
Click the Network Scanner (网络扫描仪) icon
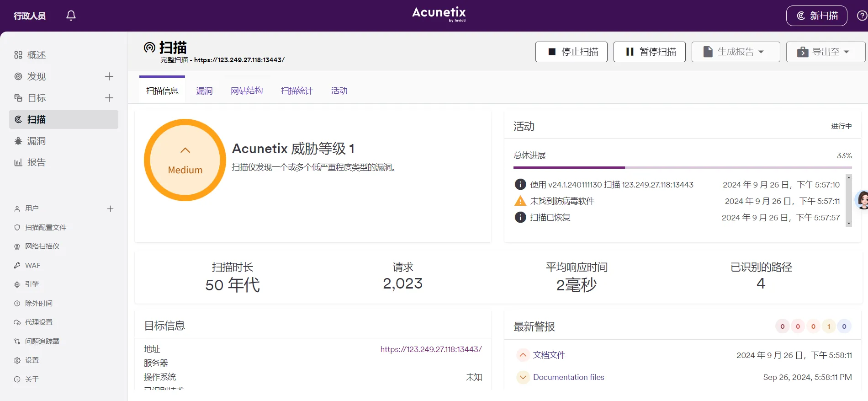tap(17, 246)
